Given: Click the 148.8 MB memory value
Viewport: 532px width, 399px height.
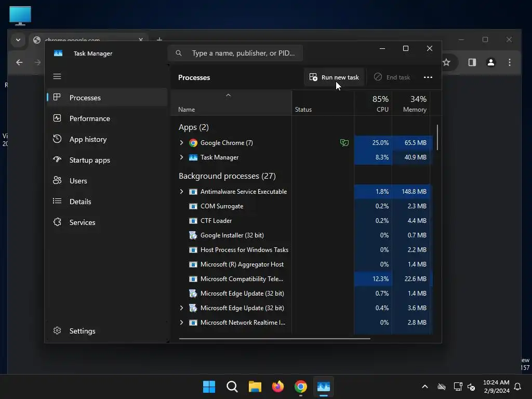Looking at the screenshot, I should (x=414, y=191).
